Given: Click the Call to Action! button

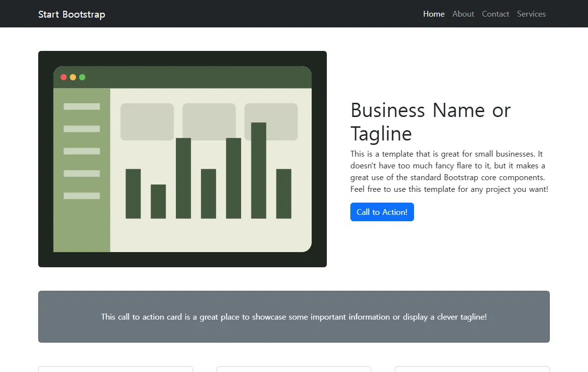Looking at the screenshot, I should [x=382, y=212].
